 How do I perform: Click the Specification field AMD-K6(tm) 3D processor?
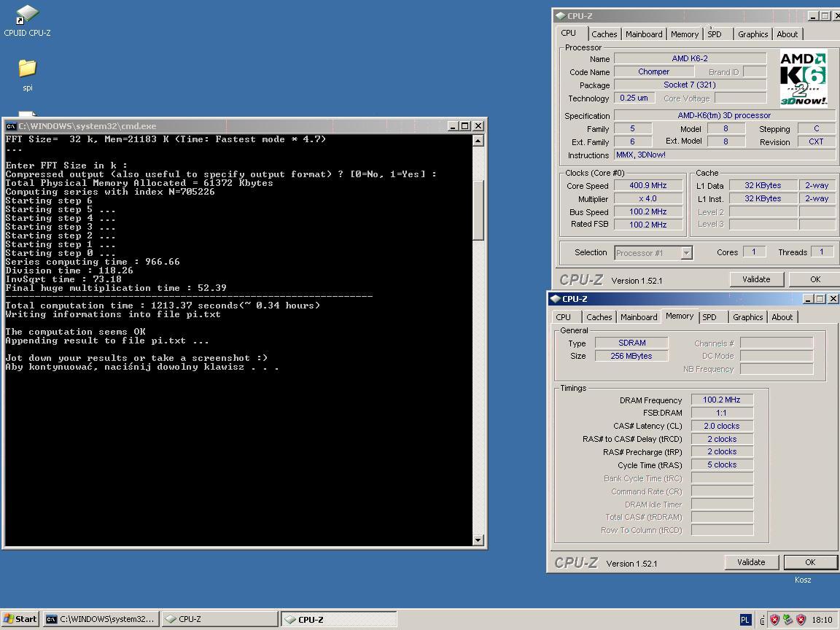[x=724, y=115]
